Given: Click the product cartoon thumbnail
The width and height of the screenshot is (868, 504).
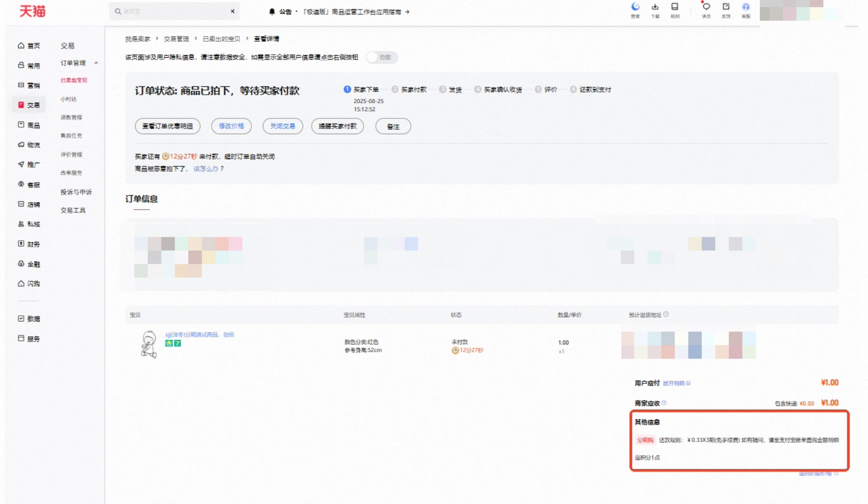Looking at the screenshot, I should [x=149, y=344].
